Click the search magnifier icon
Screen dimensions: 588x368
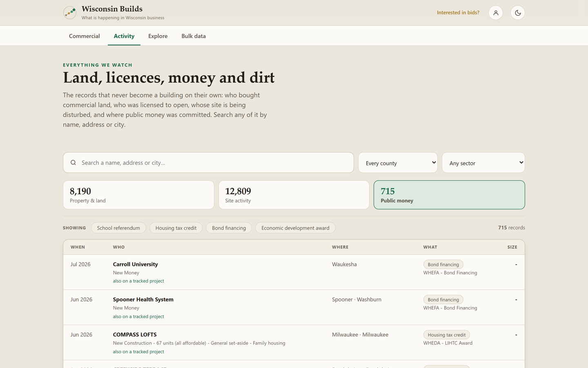(73, 163)
